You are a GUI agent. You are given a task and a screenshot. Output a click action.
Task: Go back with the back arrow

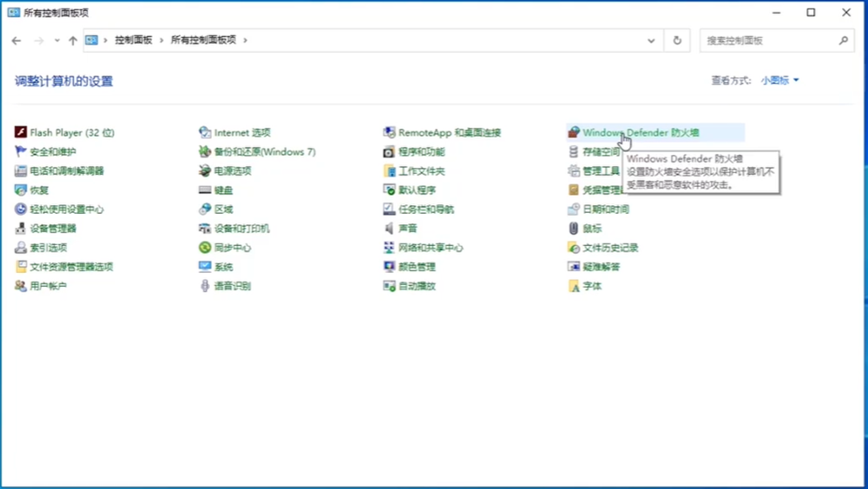point(16,40)
